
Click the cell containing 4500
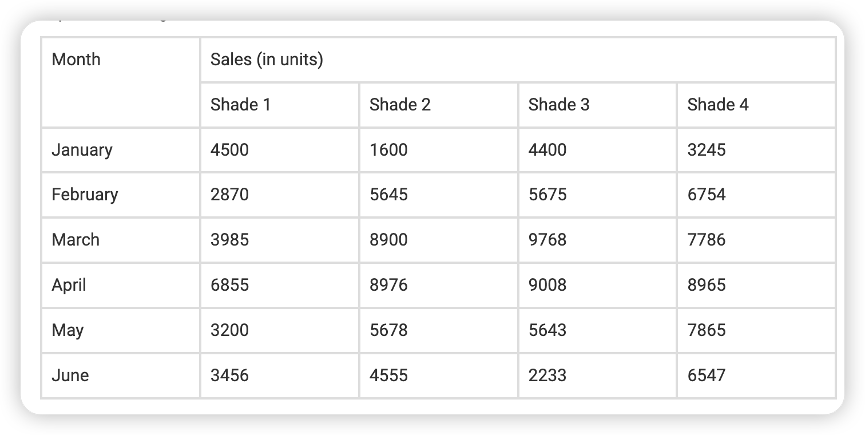point(279,150)
